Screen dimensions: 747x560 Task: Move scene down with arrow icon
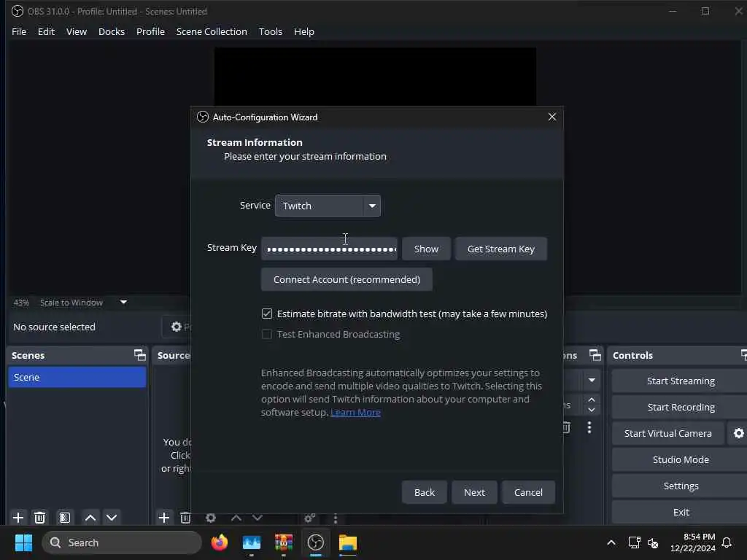[112, 518]
